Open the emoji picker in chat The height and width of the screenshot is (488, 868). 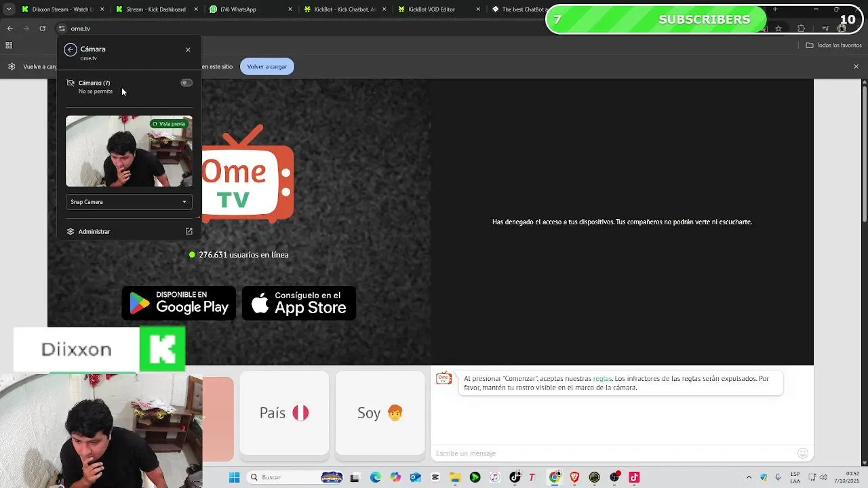click(x=803, y=453)
